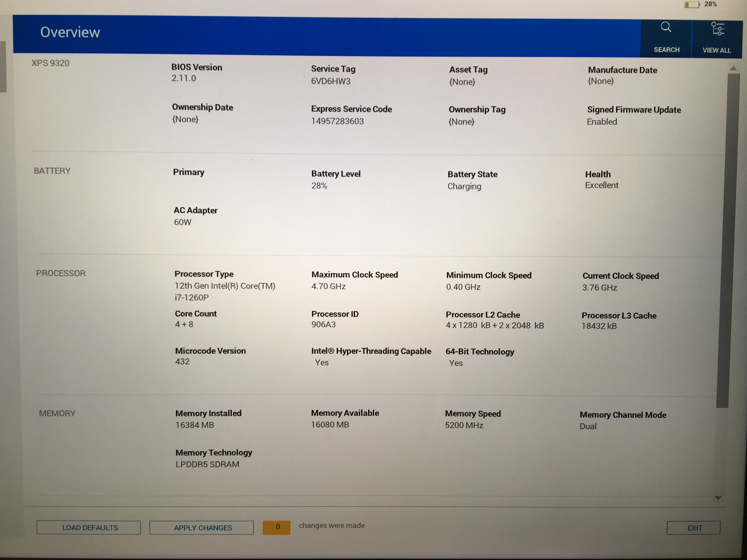The width and height of the screenshot is (747, 560).
Task: Select battery Health value Excellent
Action: pos(601,185)
